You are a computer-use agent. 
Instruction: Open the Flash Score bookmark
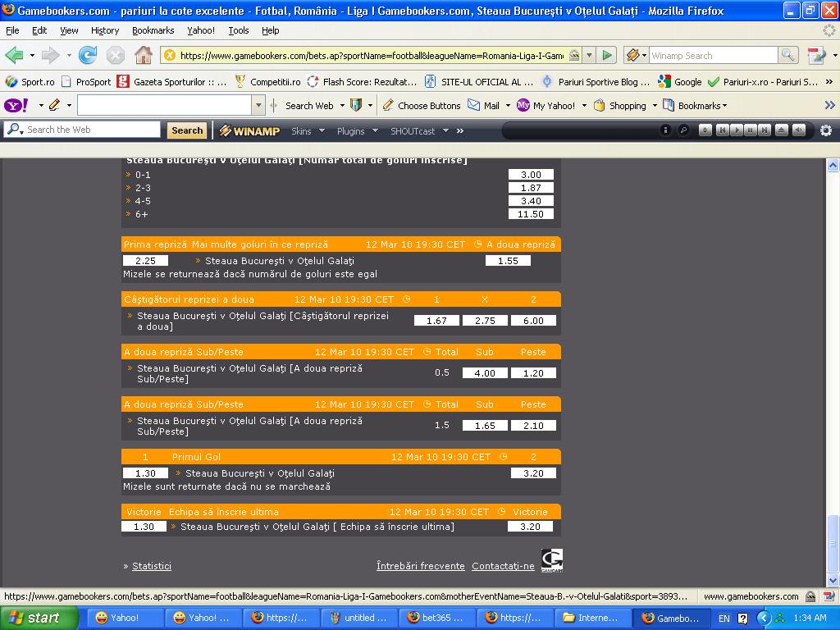(362, 82)
